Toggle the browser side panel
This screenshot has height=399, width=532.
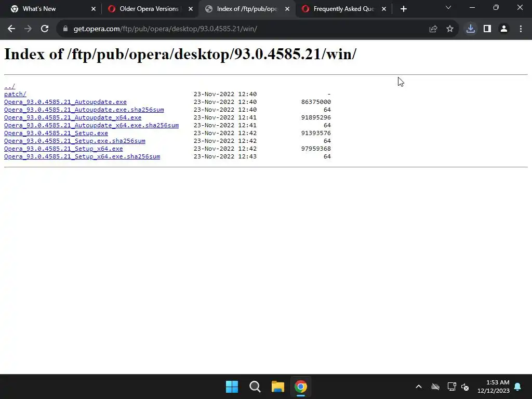tap(487, 29)
